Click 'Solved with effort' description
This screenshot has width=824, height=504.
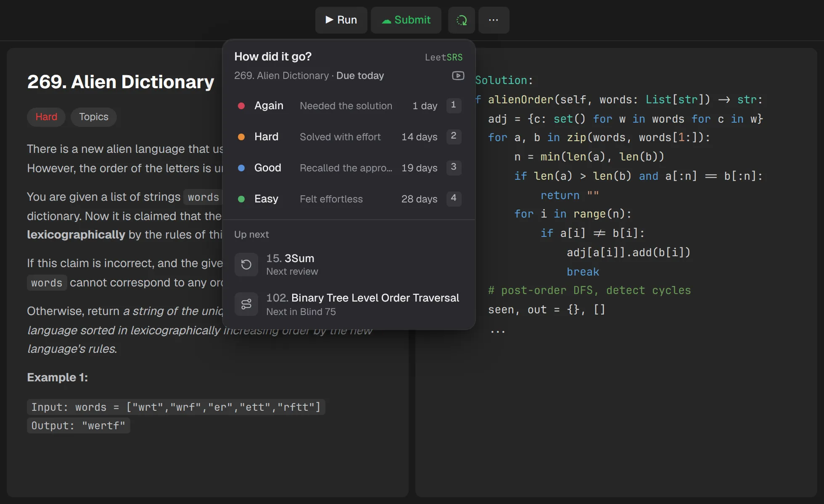coord(340,137)
